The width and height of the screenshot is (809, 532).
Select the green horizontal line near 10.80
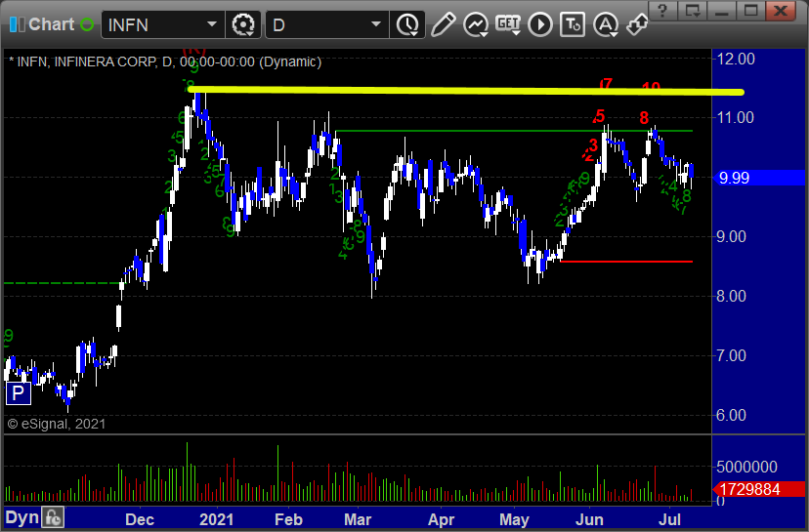coord(514,131)
